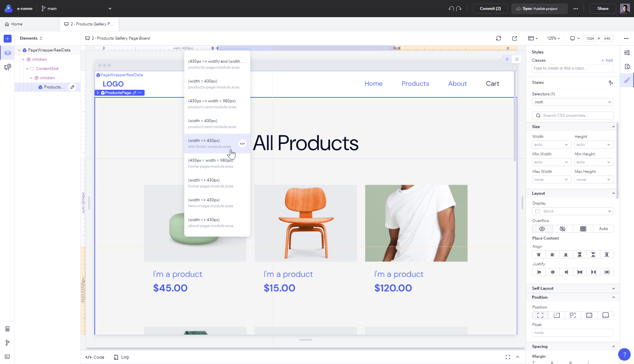
Task: Set overflow to visible eye icon
Action: pos(542,229)
